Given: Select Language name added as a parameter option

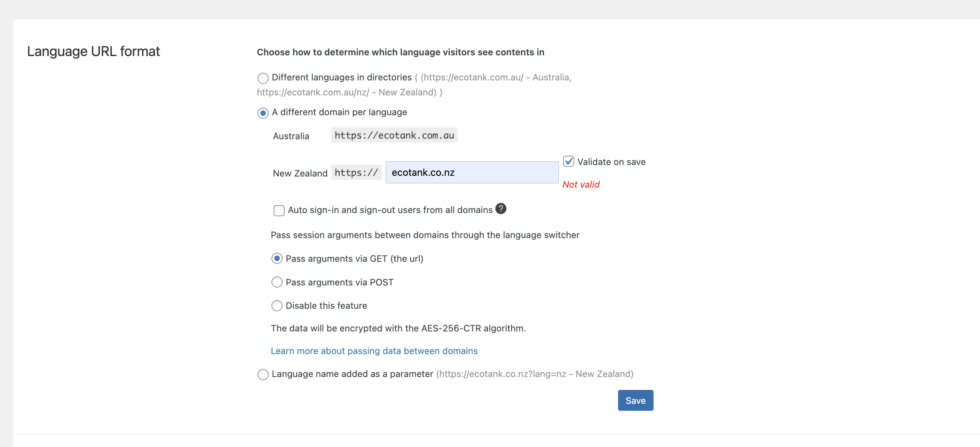Looking at the screenshot, I should pos(263,374).
